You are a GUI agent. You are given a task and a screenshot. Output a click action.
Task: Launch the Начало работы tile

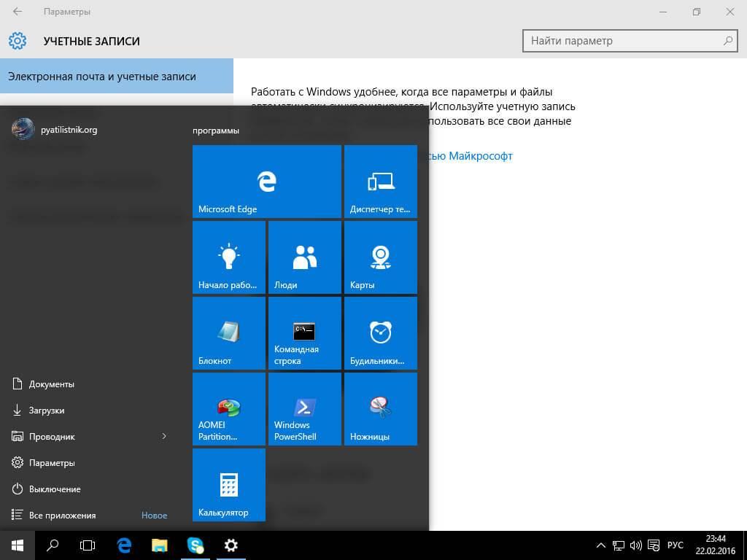(x=228, y=257)
